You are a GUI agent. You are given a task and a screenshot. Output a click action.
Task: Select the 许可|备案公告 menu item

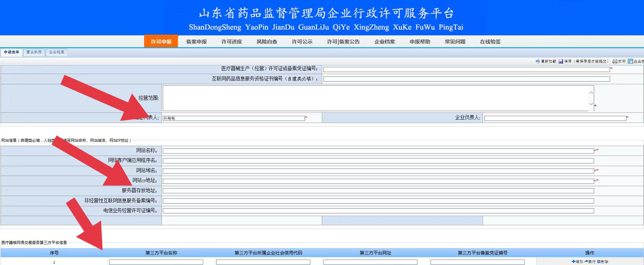pos(343,41)
